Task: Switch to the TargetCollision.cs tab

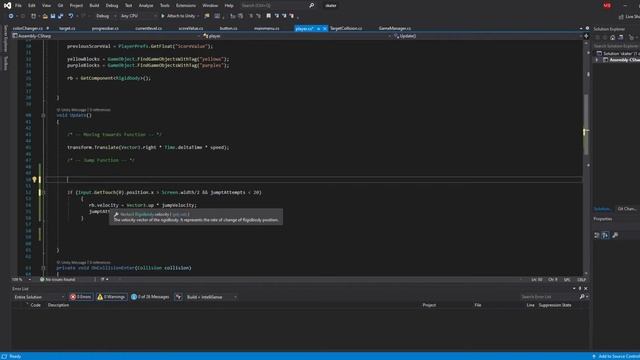Action: pos(346,29)
